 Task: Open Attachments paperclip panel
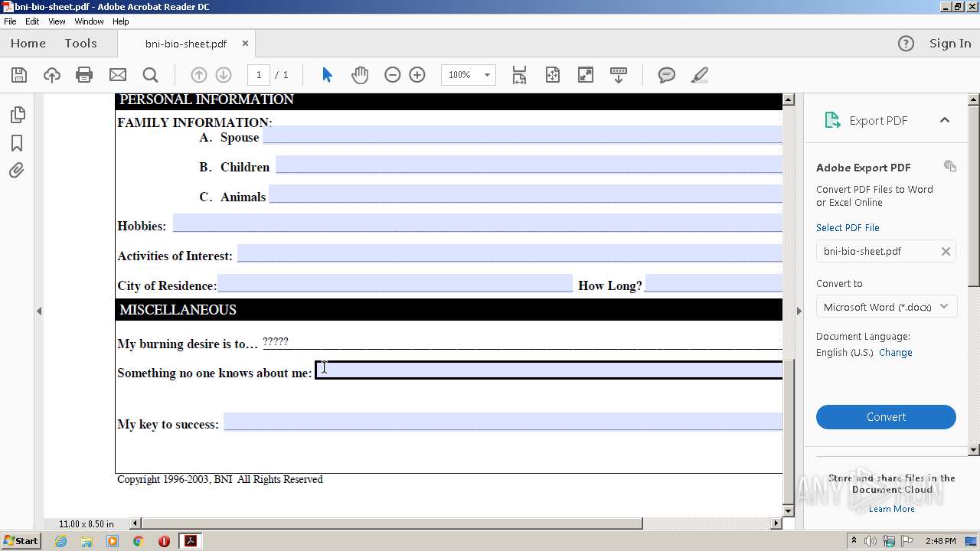[x=17, y=171]
